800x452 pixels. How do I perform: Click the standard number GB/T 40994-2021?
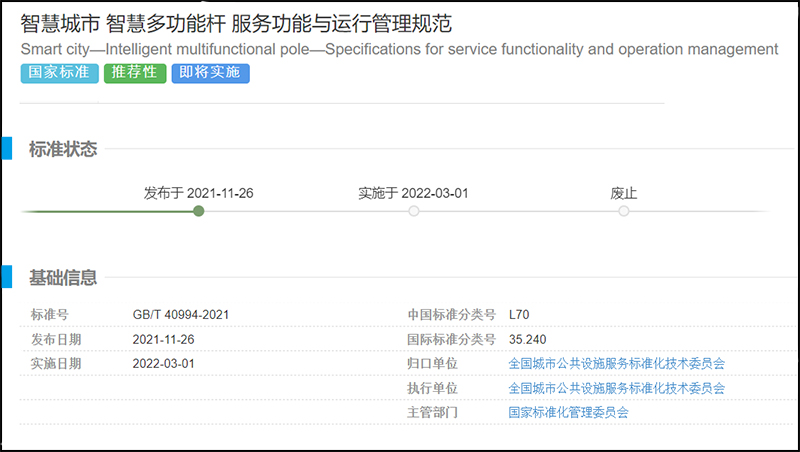click(x=181, y=315)
